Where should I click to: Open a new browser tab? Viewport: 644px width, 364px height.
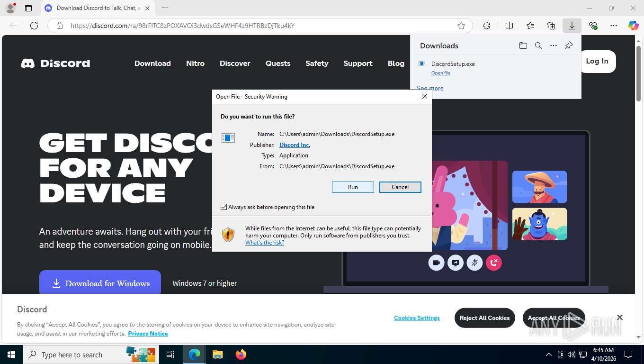[x=165, y=8]
